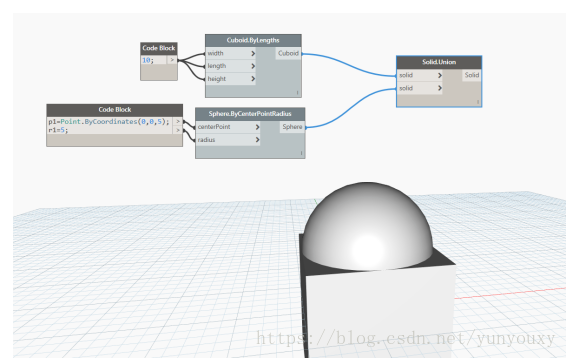This screenshot has width=574, height=362.
Task: Click the length input port
Action: pyautogui.click(x=231, y=66)
